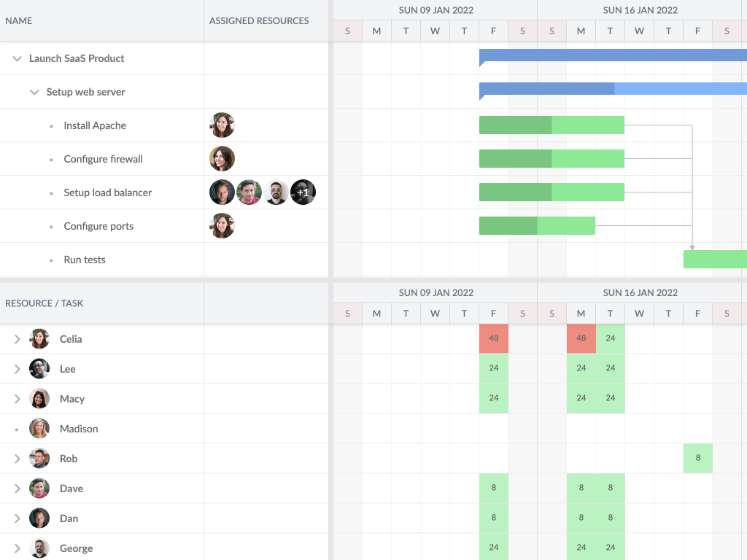Click assigned avatar for Install Apache

pos(222,125)
